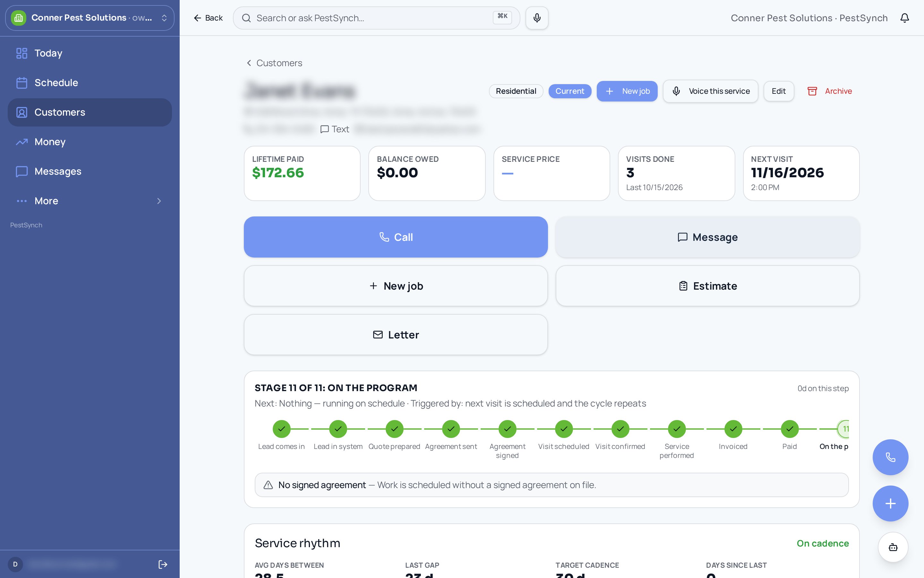Open Today in the sidebar
The image size is (924, 578).
pyautogui.click(x=90, y=53)
